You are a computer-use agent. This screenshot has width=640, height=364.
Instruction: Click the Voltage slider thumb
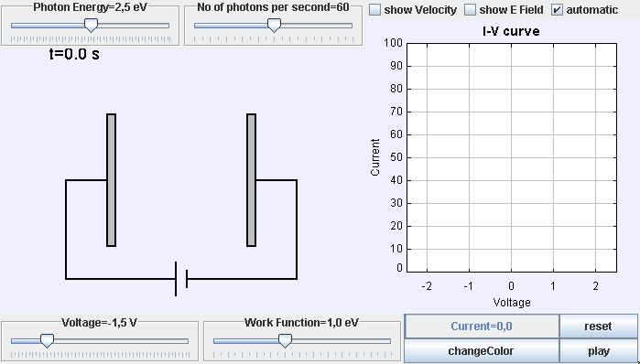47,341
